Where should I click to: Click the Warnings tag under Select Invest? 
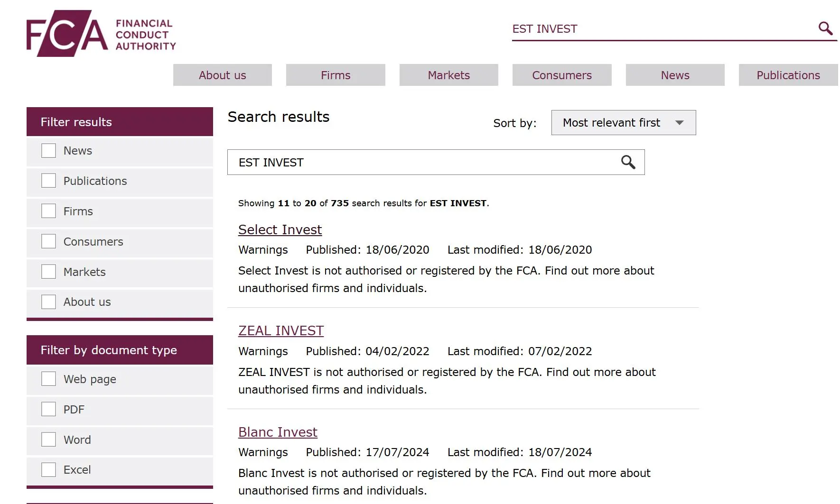263,250
